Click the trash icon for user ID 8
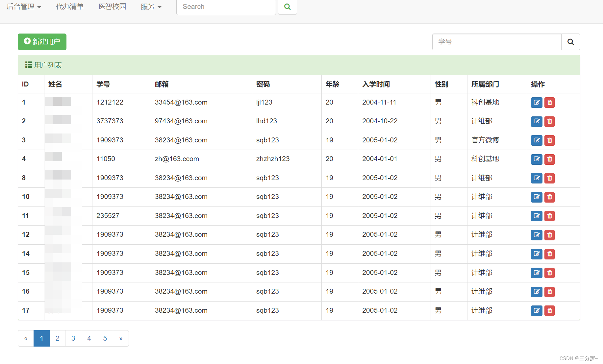 point(549,178)
